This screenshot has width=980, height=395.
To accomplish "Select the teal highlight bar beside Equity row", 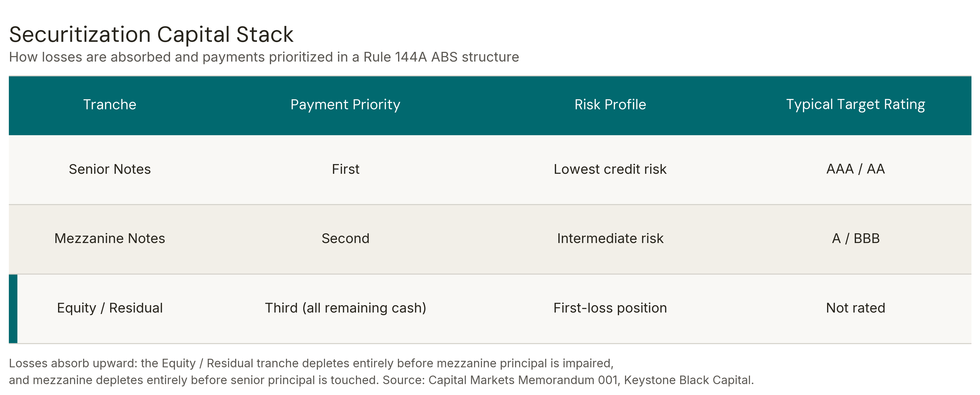I will point(13,309).
